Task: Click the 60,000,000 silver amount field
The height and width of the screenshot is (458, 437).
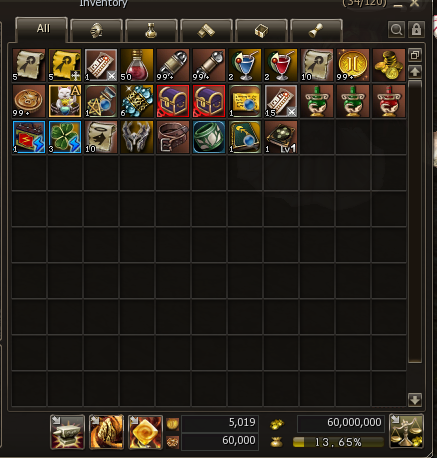Action: [341, 423]
